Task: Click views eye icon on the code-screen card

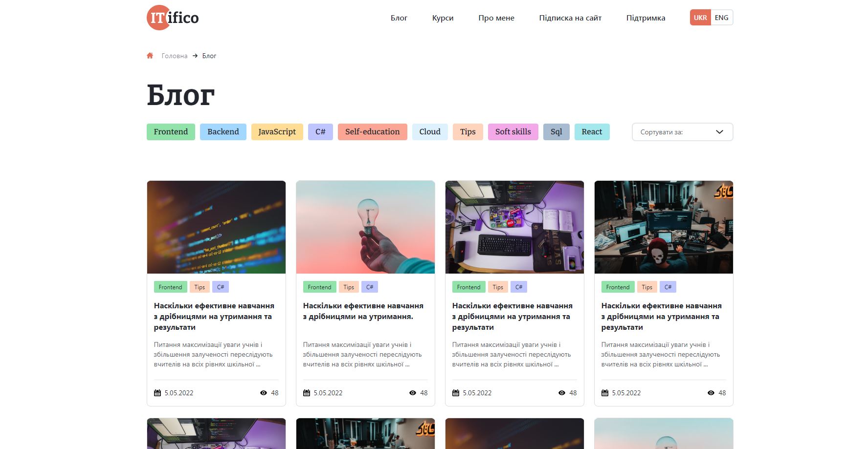Action: point(264,393)
